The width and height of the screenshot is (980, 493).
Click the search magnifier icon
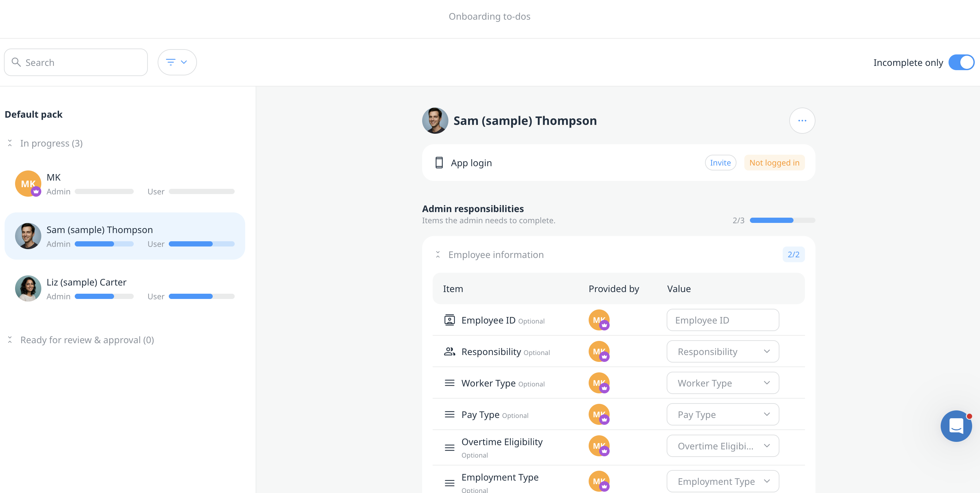coord(16,62)
